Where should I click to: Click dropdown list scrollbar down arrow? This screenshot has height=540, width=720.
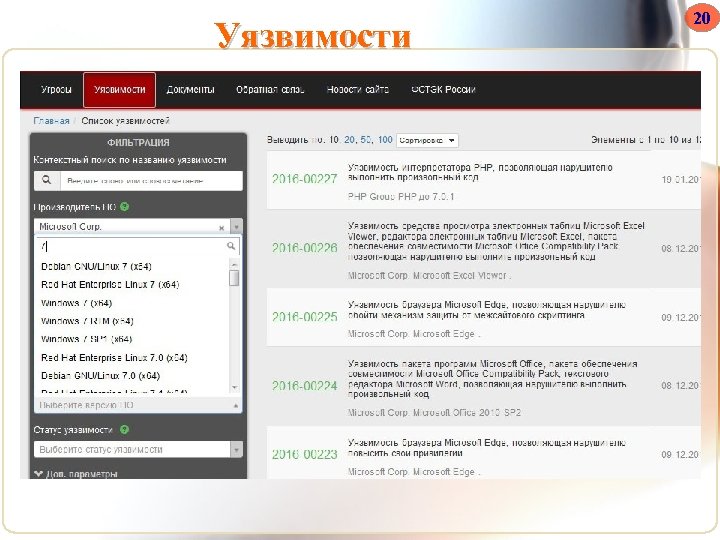(235, 388)
